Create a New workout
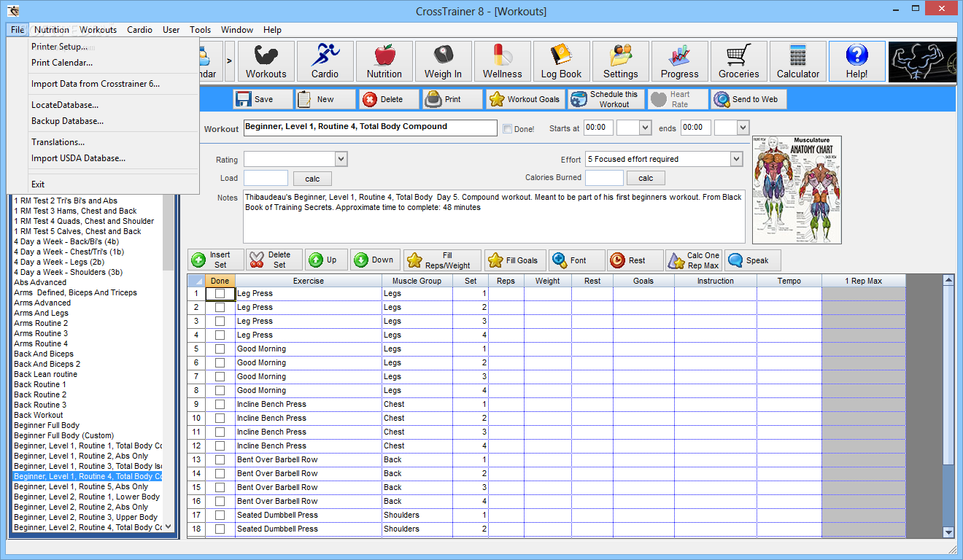The image size is (963, 560). pyautogui.click(x=325, y=99)
